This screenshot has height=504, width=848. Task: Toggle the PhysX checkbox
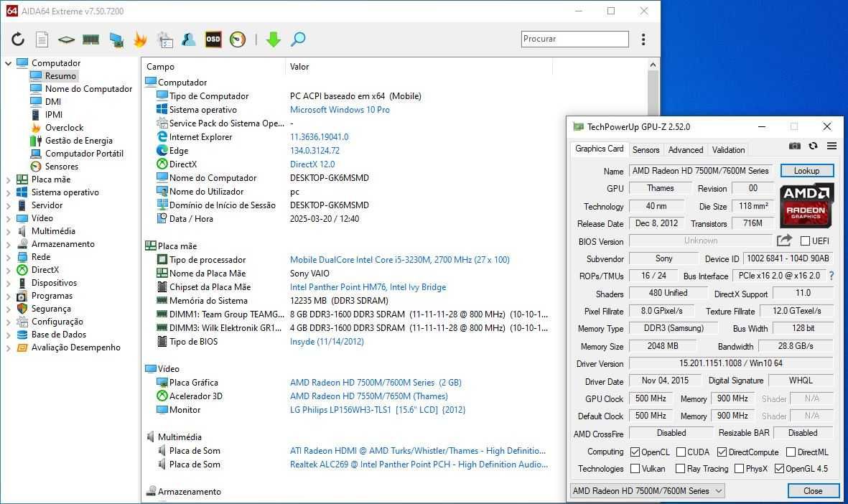pyautogui.click(x=740, y=469)
